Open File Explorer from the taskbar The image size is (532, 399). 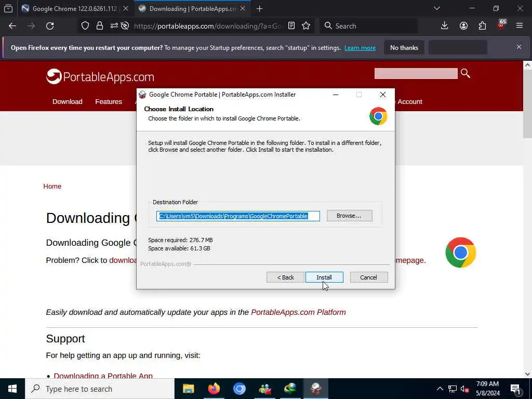click(188, 389)
